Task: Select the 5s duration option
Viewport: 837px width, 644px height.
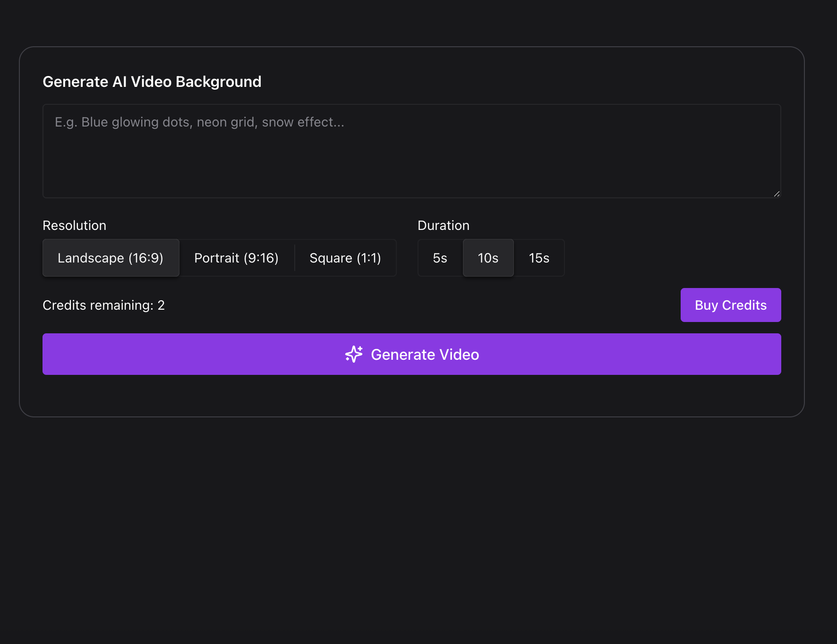Action: [440, 258]
